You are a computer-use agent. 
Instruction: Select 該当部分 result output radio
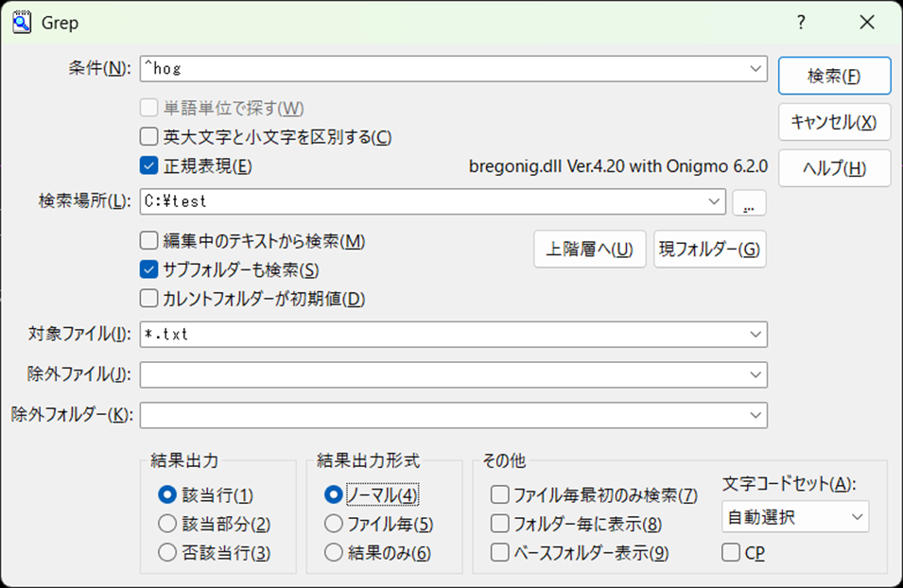pyautogui.click(x=167, y=524)
